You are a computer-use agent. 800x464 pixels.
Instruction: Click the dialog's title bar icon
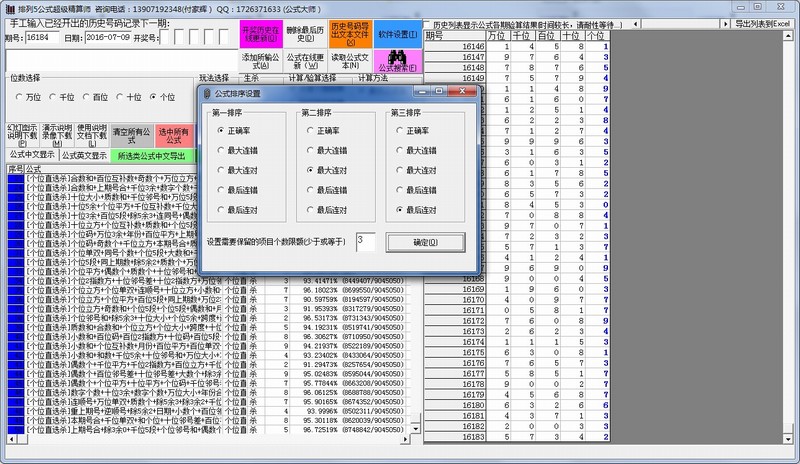click(207, 93)
